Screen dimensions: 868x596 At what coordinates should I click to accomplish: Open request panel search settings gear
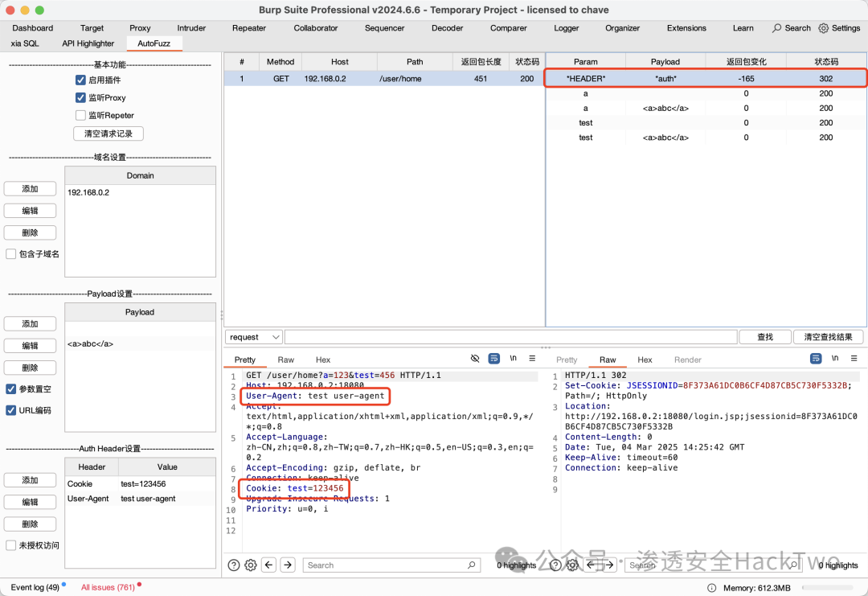click(251, 565)
